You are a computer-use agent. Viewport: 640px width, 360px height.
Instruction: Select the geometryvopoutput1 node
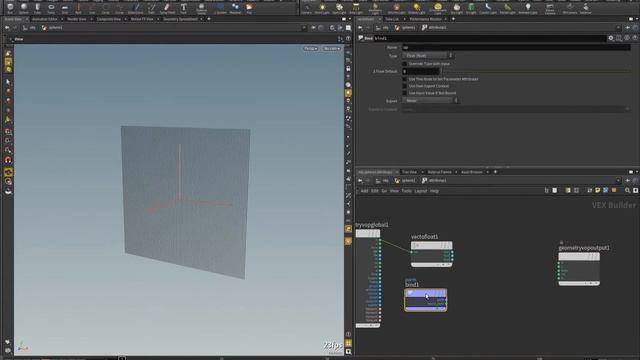coord(579,269)
